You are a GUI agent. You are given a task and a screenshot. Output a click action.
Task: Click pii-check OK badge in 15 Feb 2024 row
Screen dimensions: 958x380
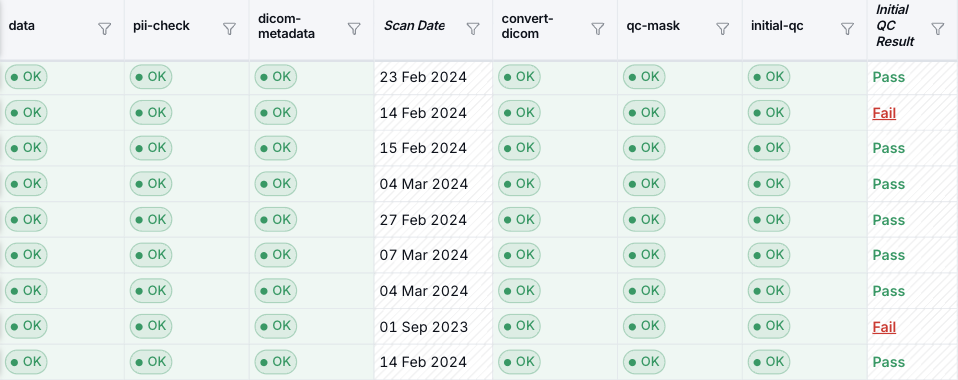pyautogui.click(x=151, y=148)
